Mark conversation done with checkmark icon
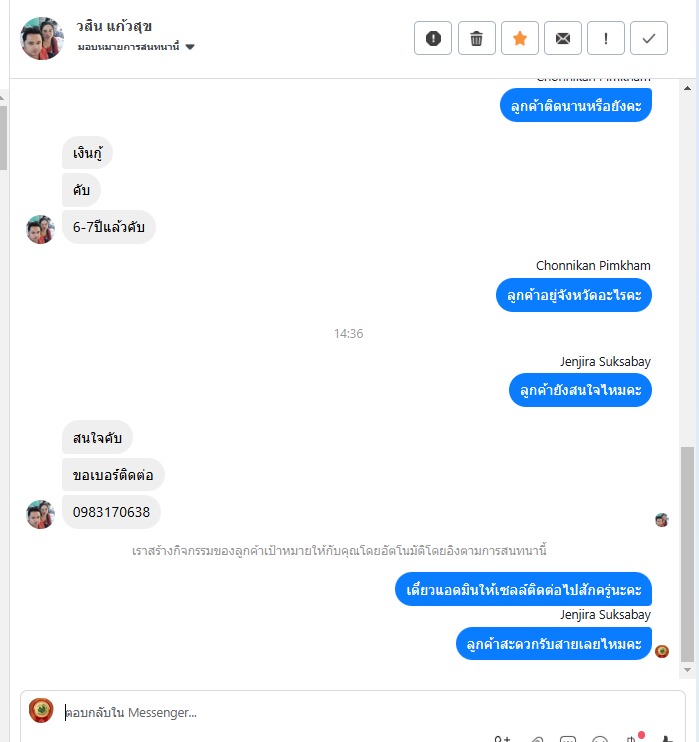The width and height of the screenshot is (699, 742). (649, 38)
